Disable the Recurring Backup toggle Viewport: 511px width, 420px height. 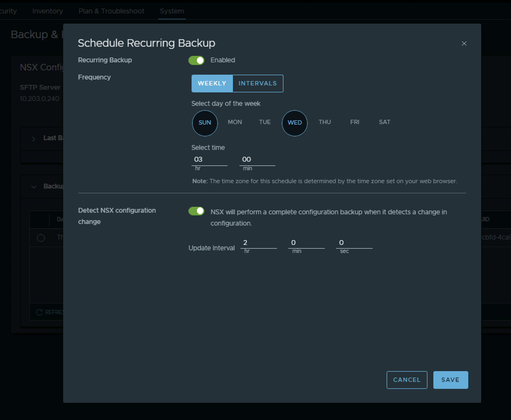tap(196, 60)
